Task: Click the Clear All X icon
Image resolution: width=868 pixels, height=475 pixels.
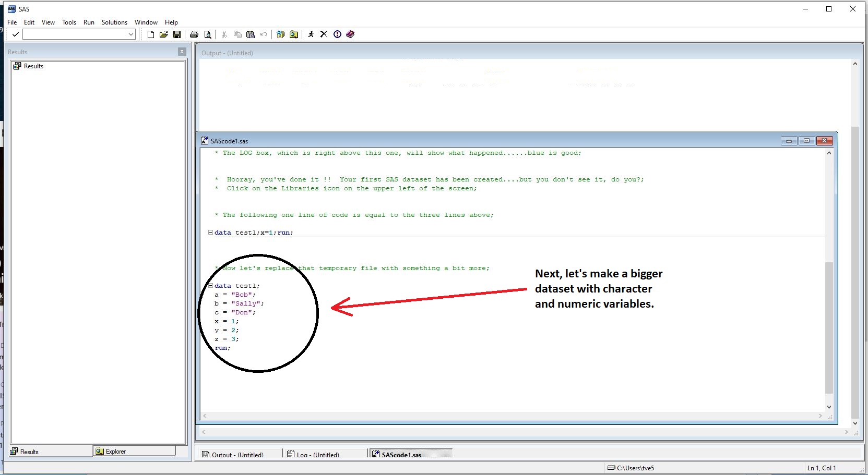Action: pyautogui.click(x=324, y=34)
